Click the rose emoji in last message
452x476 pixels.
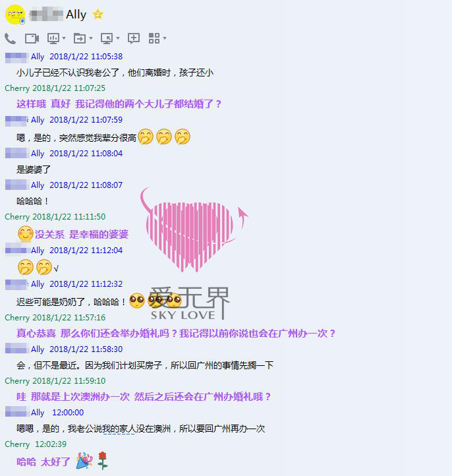[103, 460]
